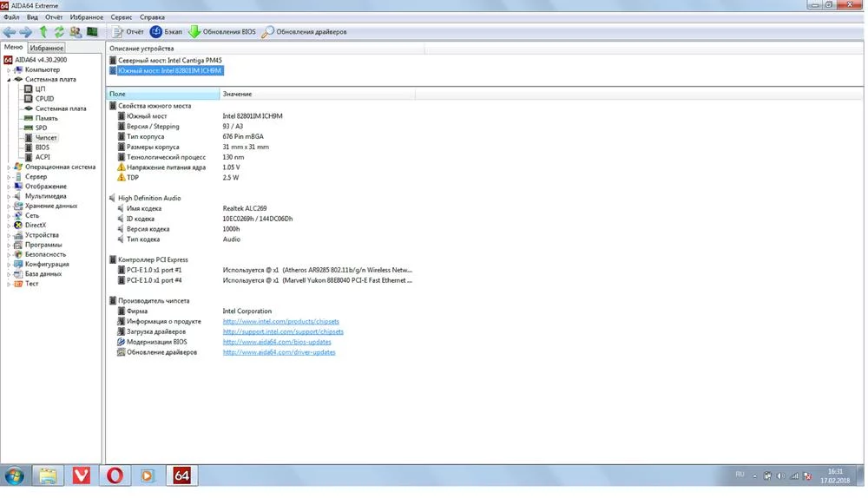The height and width of the screenshot is (498, 868).
Task: Select ACPI in the tree
Action: click(x=43, y=157)
